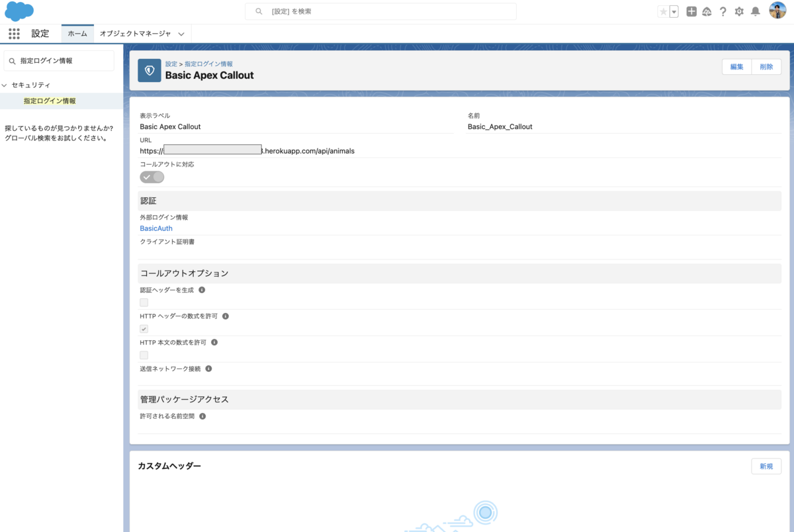
Task: Click the 指定ログイン情報 breadcrumb link
Action: coord(208,64)
